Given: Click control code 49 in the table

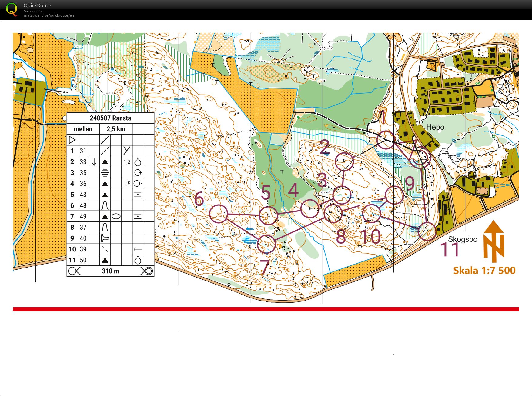Looking at the screenshot, I should click(83, 216).
